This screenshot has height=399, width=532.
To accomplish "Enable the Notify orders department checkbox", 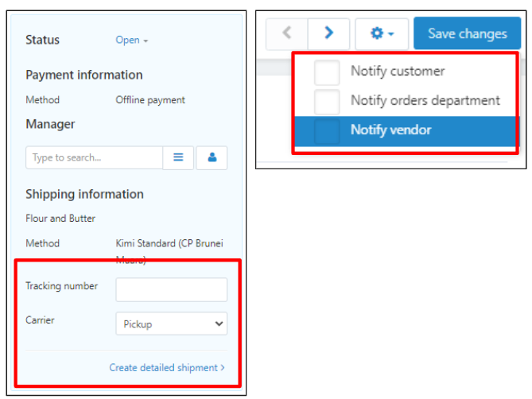I will pos(327,101).
